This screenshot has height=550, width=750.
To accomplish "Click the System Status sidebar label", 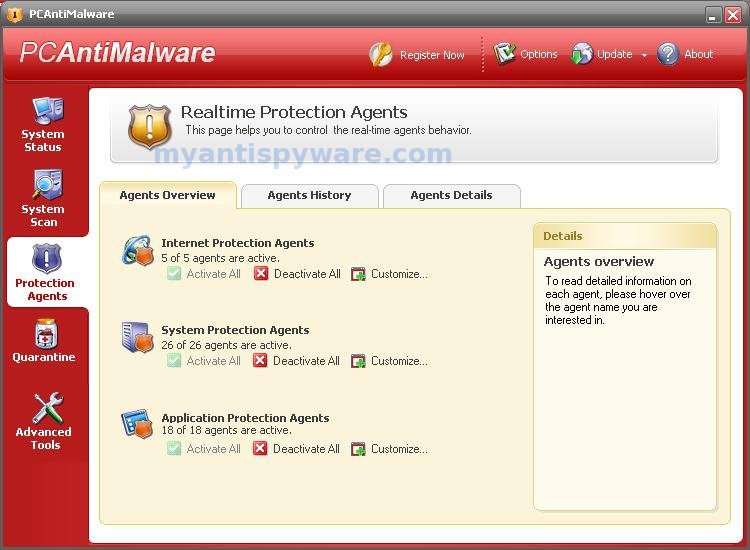I will 43,141.
